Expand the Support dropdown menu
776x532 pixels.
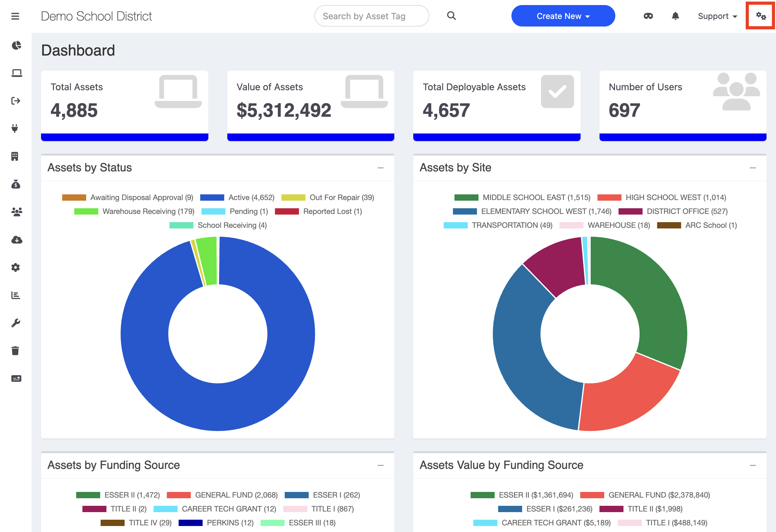717,16
